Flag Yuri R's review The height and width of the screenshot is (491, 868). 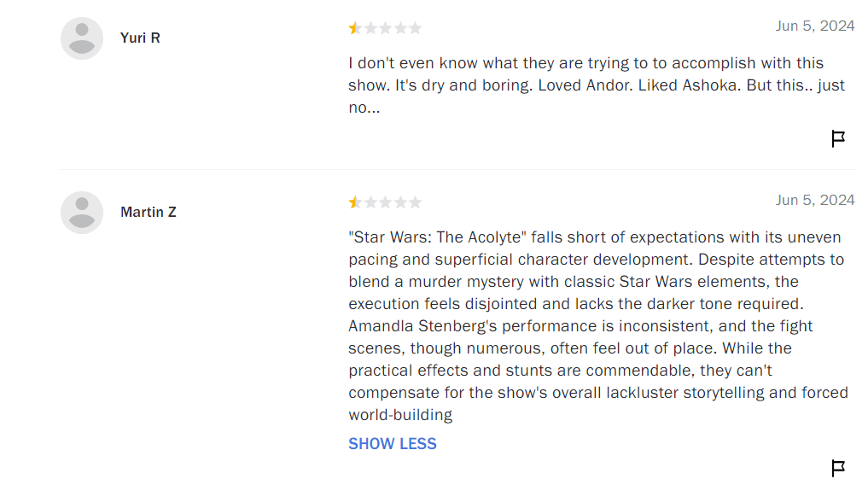(x=838, y=139)
